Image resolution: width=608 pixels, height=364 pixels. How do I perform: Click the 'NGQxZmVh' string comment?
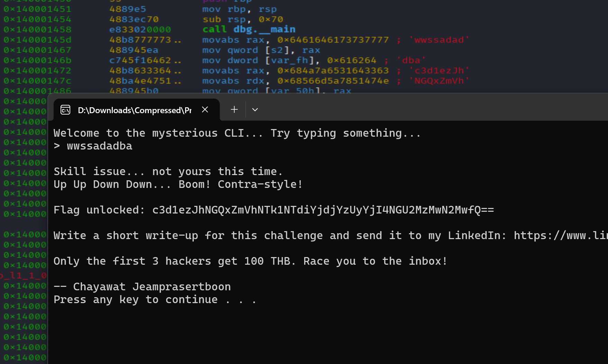pos(439,81)
